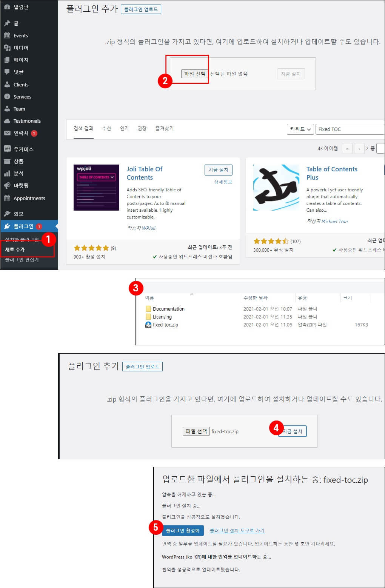Open the 댓글 comments icon

click(x=8, y=72)
